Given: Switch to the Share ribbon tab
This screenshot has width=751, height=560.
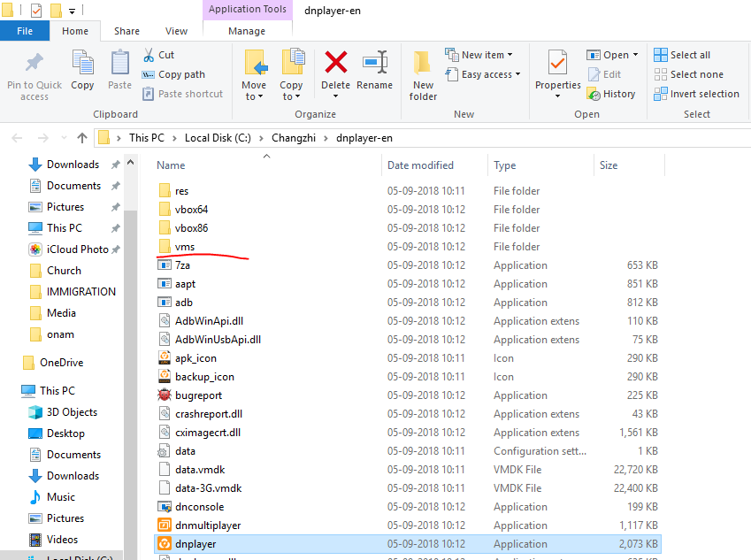Looking at the screenshot, I should pyautogui.click(x=126, y=31).
